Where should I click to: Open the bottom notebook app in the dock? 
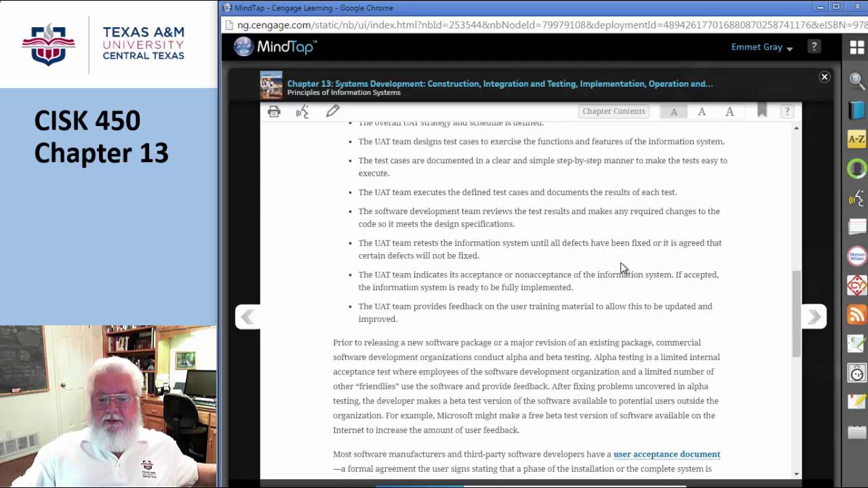[857, 432]
